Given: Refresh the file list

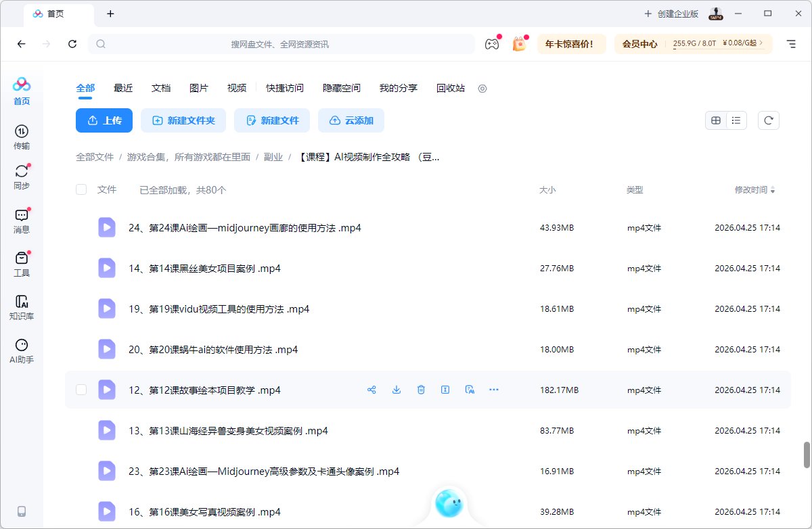Looking at the screenshot, I should pyautogui.click(x=768, y=120).
